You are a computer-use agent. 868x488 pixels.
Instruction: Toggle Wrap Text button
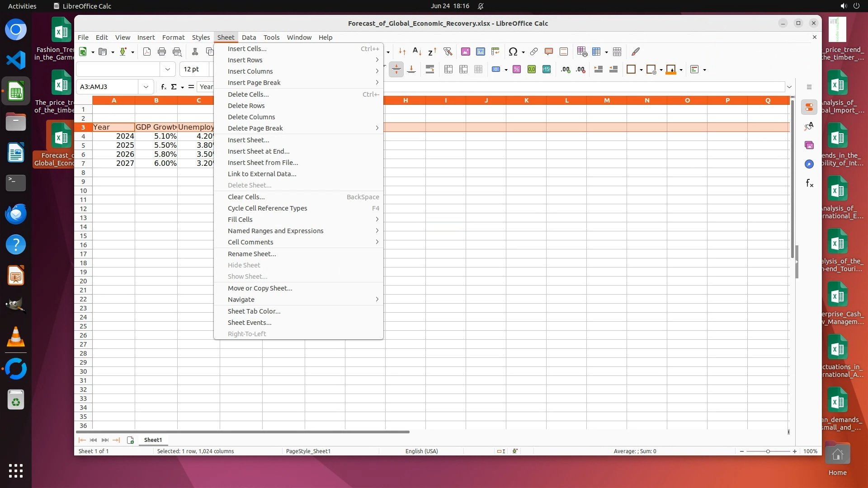[429, 69]
